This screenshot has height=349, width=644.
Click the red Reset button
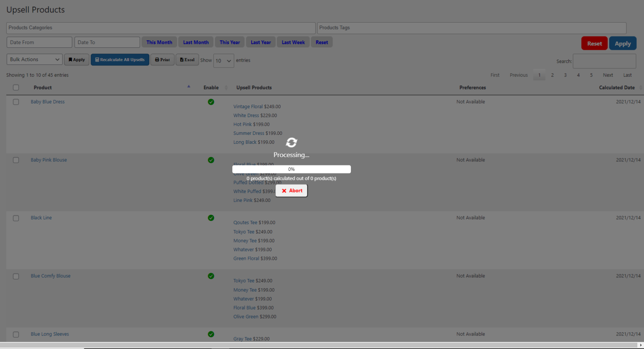594,44
